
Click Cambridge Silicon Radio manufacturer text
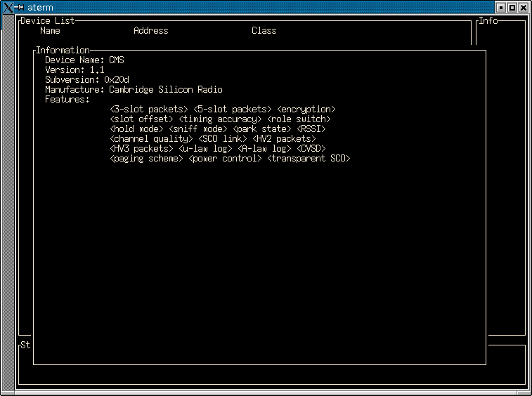tap(166, 89)
